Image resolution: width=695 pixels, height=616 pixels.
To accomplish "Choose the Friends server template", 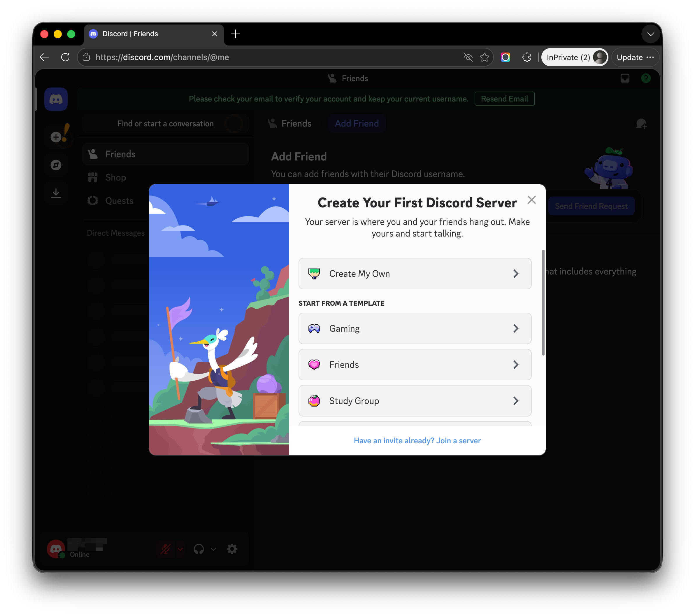I will 415,364.
